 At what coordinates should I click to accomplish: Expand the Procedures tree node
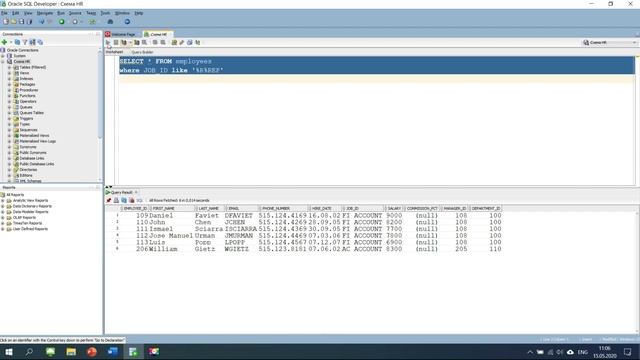[9, 90]
